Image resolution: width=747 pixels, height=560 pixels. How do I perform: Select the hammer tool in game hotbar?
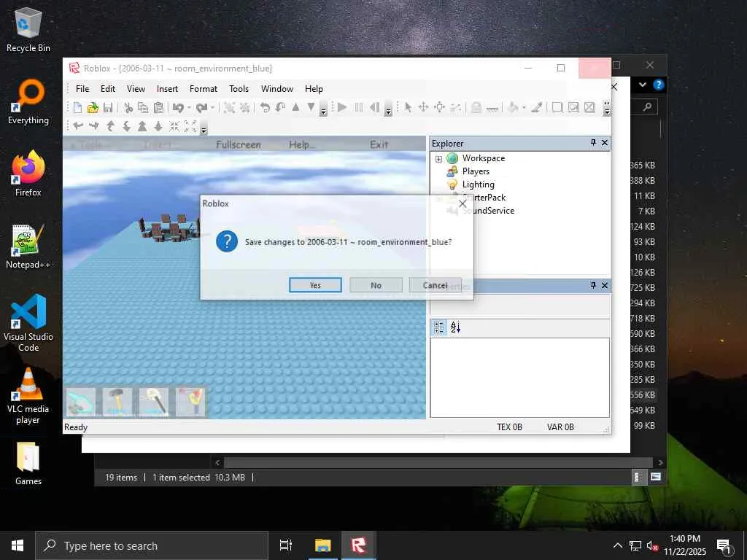pyautogui.click(x=117, y=402)
